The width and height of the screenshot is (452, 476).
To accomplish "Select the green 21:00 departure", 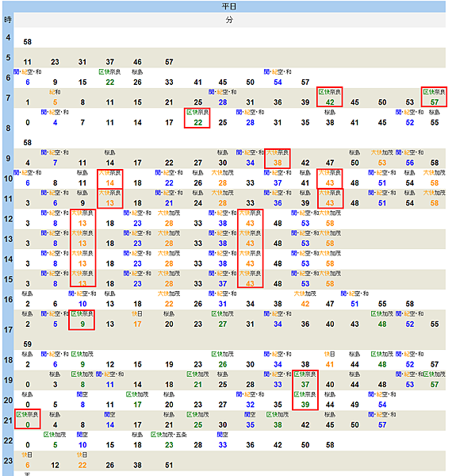I will point(27,425).
